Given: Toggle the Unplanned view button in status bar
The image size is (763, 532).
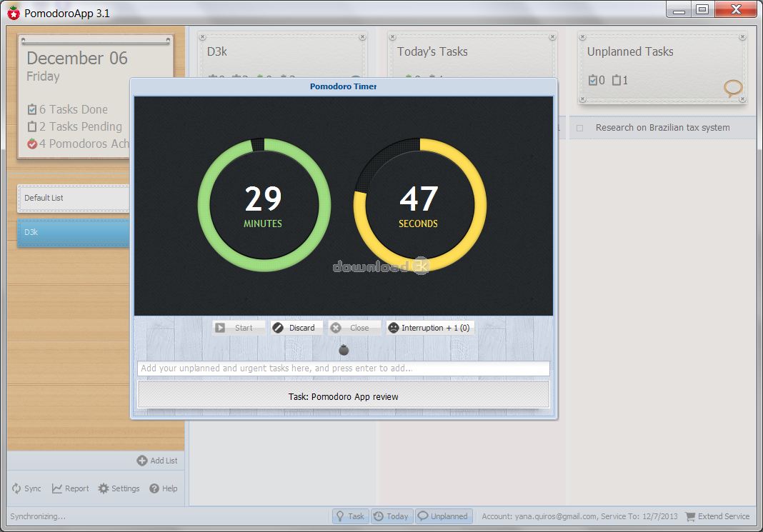Looking at the screenshot, I should (443, 516).
